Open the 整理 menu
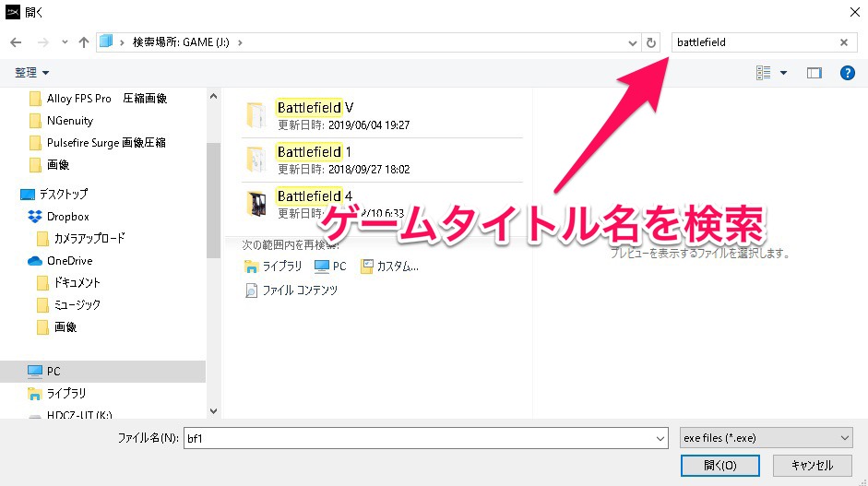868x486 pixels. 31,73
